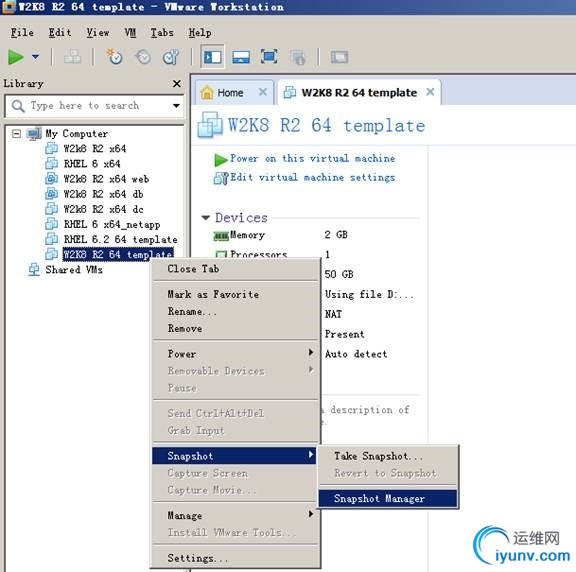Open the library search dropdown arrow

click(x=176, y=106)
